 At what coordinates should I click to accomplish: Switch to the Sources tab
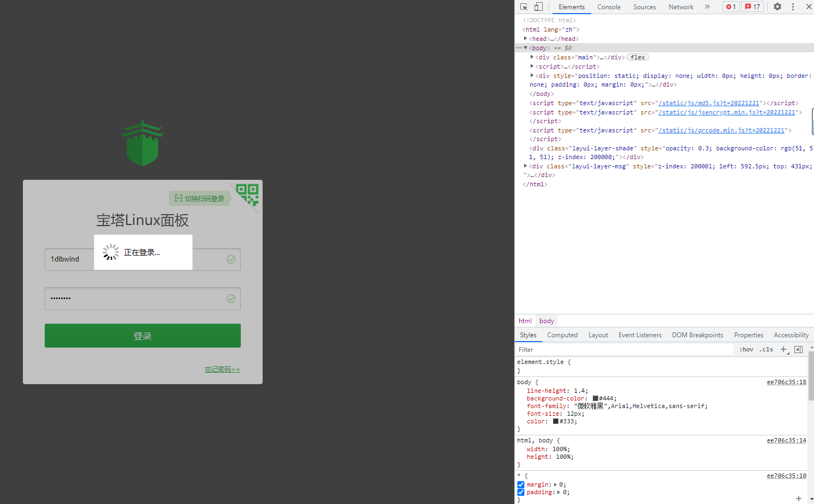point(644,7)
